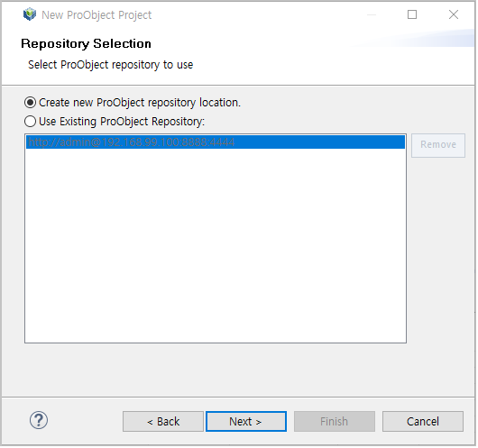Click the Finish button
This screenshot has width=478, height=448.
[336, 423]
